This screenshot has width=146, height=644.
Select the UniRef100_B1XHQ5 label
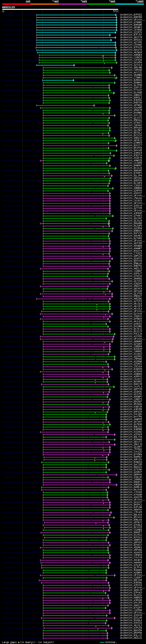click(131, 93)
